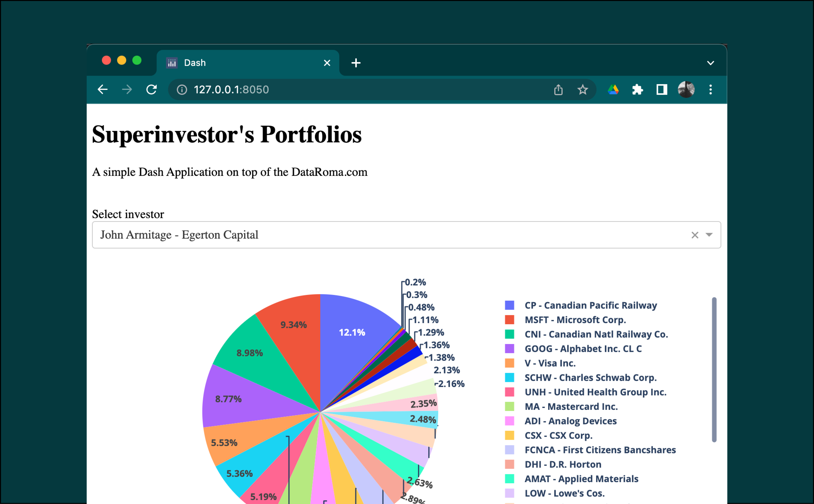The image size is (814, 504).
Task: Toggle the MSFT - Microsoft Corp. legend entry
Action: coord(576,320)
